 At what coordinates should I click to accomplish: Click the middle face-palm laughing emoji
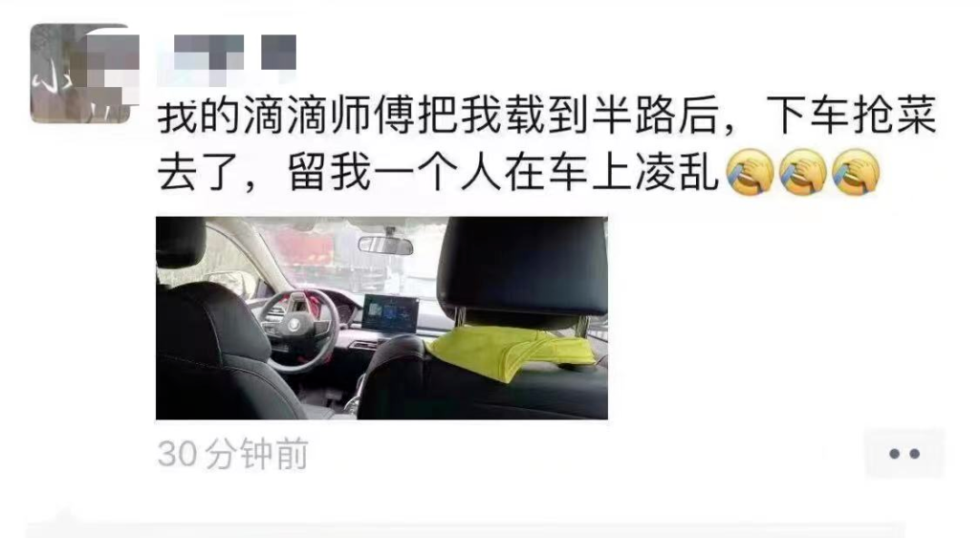803,171
